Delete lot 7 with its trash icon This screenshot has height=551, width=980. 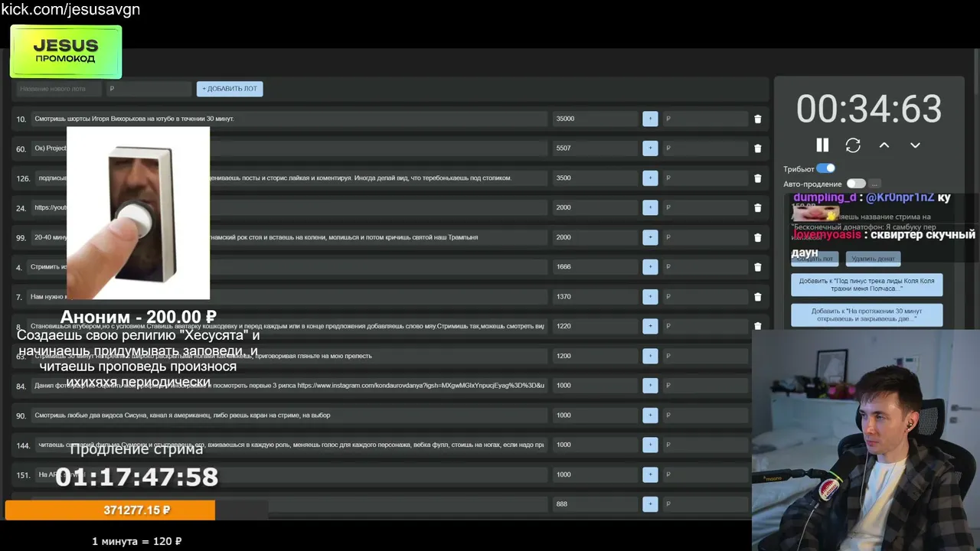(758, 296)
